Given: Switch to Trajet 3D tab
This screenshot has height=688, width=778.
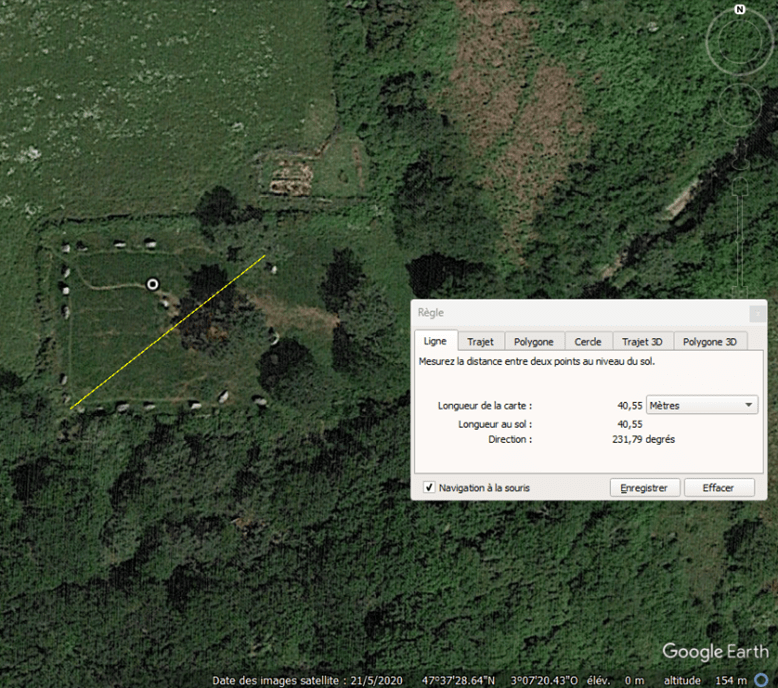Looking at the screenshot, I should (x=642, y=342).
